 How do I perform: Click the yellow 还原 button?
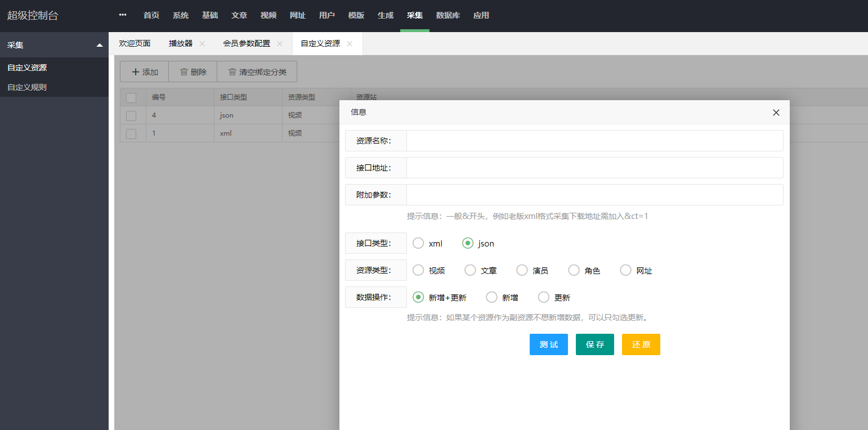(641, 344)
